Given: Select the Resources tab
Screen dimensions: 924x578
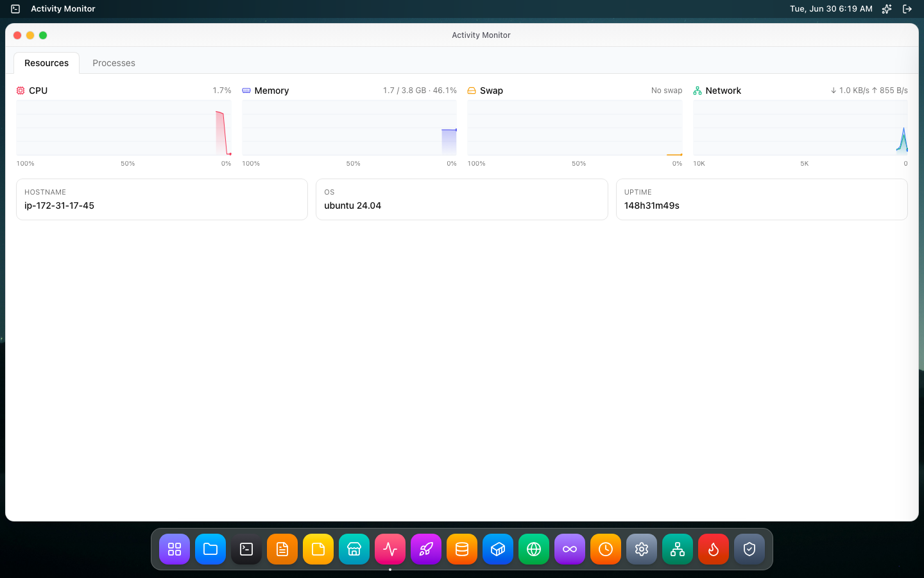Looking at the screenshot, I should (46, 63).
